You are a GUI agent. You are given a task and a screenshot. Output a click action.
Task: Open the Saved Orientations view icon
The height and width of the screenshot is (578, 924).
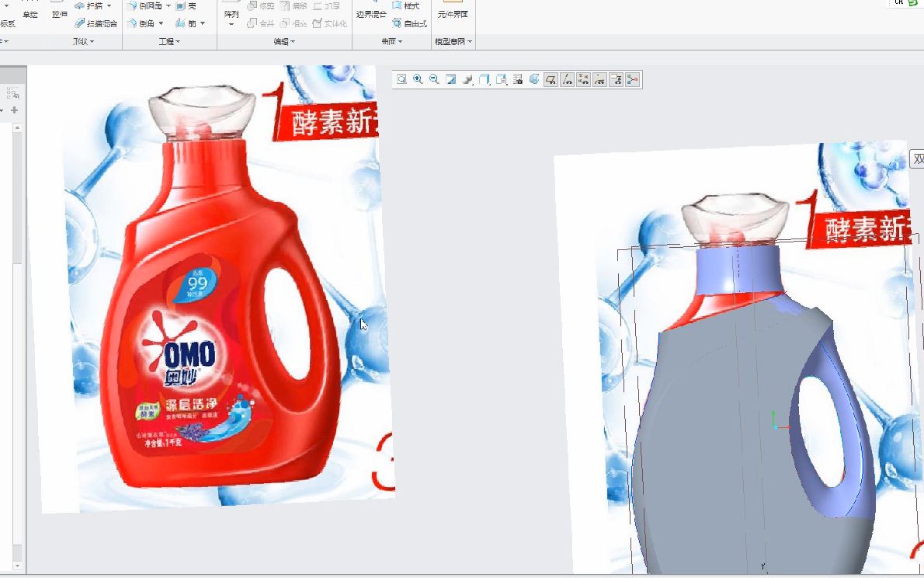coord(485,79)
